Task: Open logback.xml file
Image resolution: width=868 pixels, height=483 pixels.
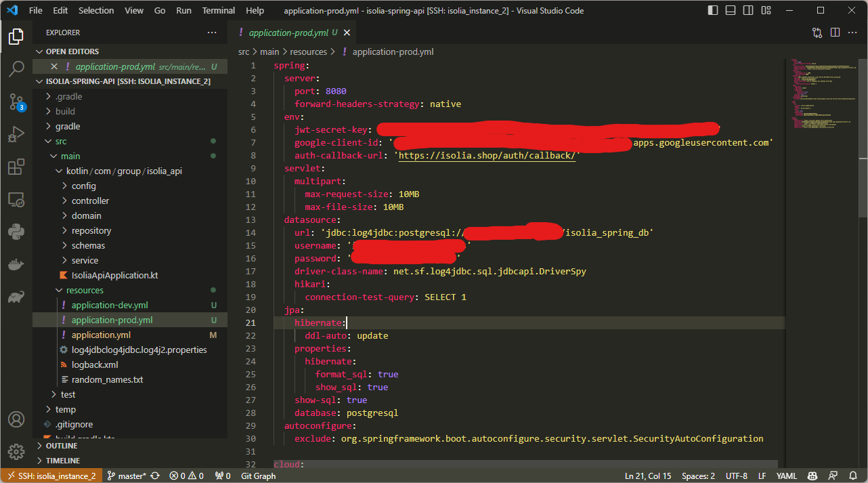Action: point(130,364)
